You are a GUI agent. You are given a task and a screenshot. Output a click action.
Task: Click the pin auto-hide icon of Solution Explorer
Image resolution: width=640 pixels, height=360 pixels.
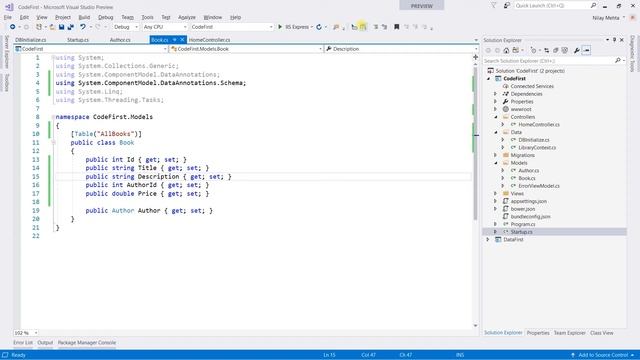pos(614,40)
